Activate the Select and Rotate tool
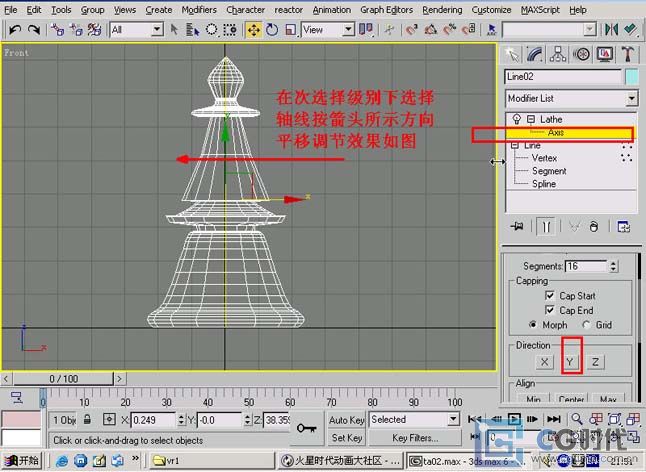The height and width of the screenshot is (472, 646). [272, 30]
